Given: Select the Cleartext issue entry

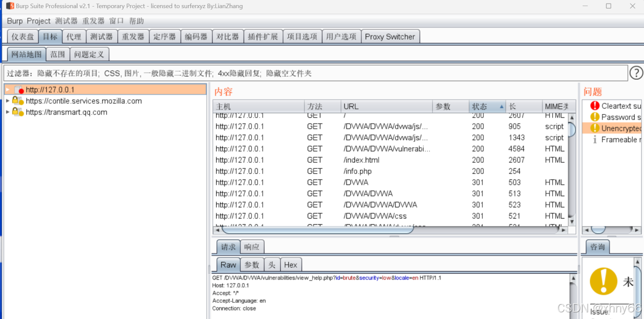Looking at the screenshot, I should click(612, 106).
